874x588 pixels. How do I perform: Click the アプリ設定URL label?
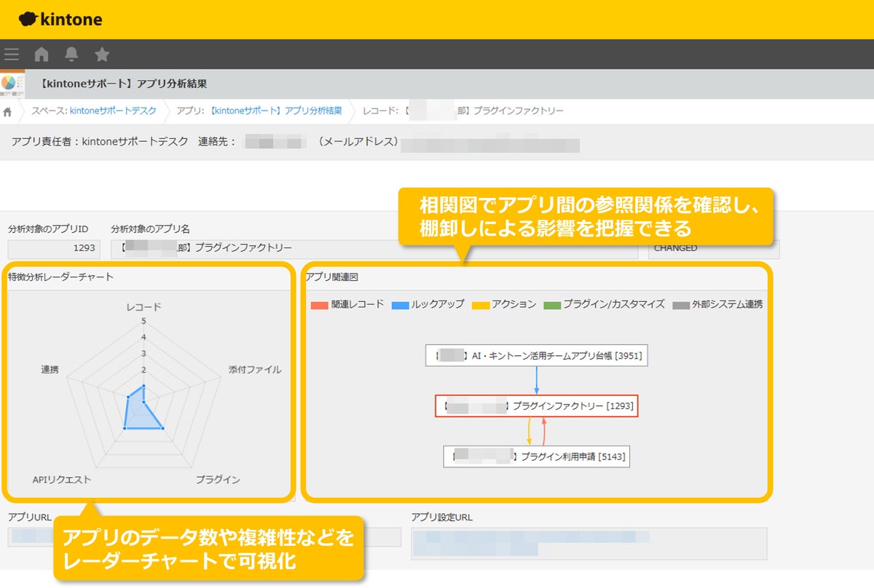(x=441, y=517)
